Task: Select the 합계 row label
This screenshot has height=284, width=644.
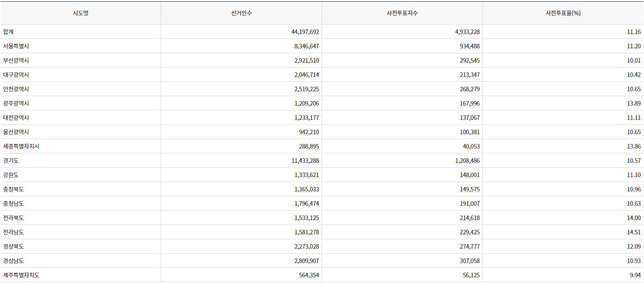Action: pos(9,32)
